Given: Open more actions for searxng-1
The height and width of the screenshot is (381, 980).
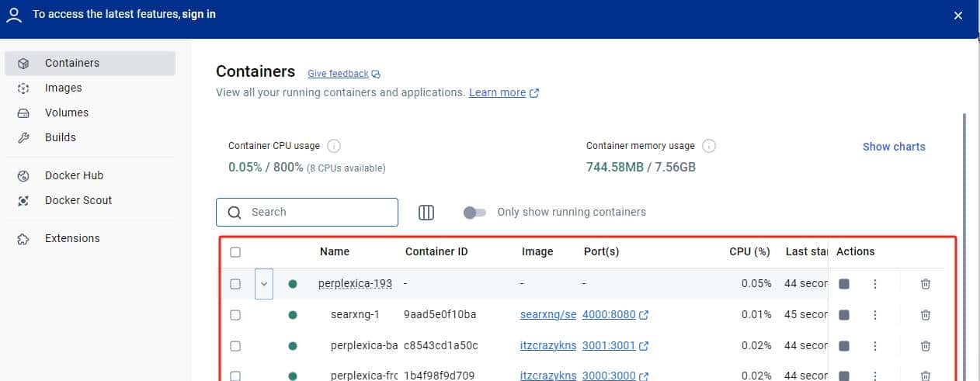Looking at the screenshot, I should tap(875, 315).
